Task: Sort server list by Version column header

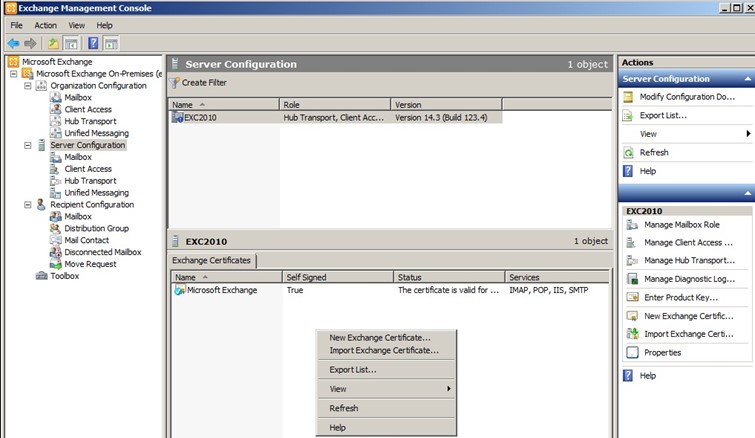Action: click(x=446, y=104)
